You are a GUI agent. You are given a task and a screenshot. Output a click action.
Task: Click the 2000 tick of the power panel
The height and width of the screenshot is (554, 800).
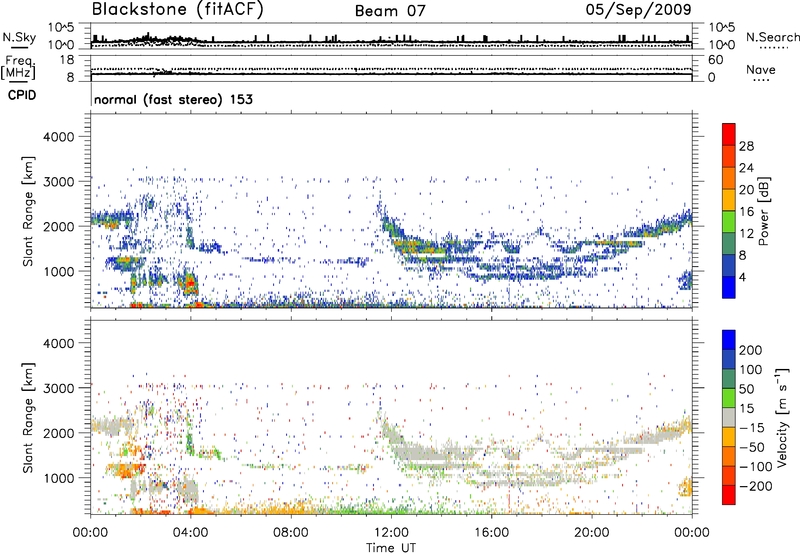point(59,226)
